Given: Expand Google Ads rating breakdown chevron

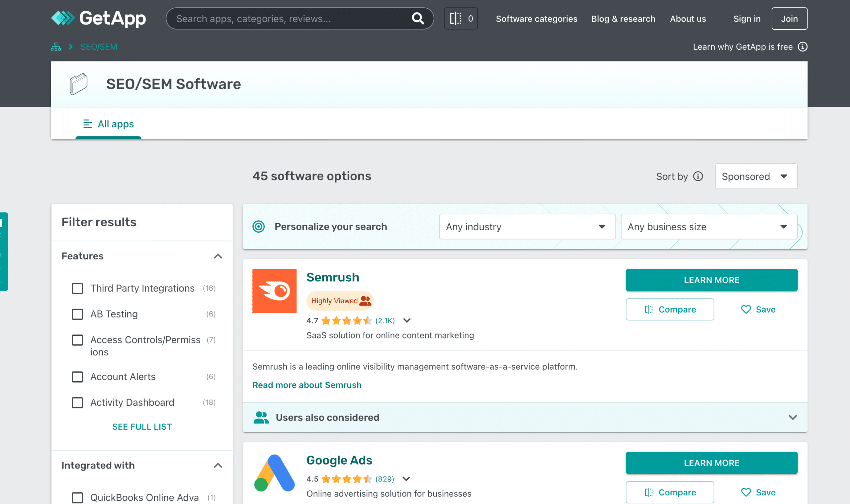Looking at the screenshot, I should click(406, 479).
